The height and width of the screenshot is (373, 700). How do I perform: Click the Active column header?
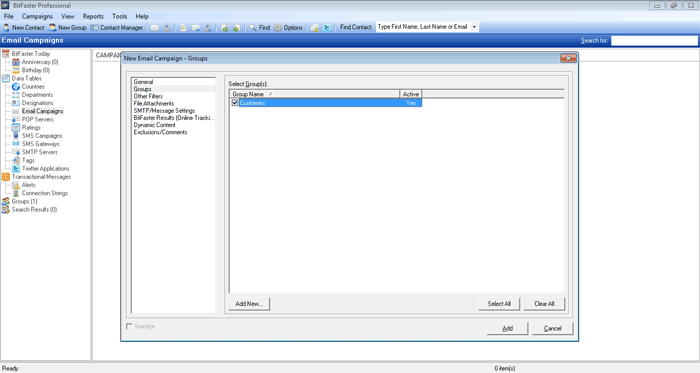tap(411, 94)
